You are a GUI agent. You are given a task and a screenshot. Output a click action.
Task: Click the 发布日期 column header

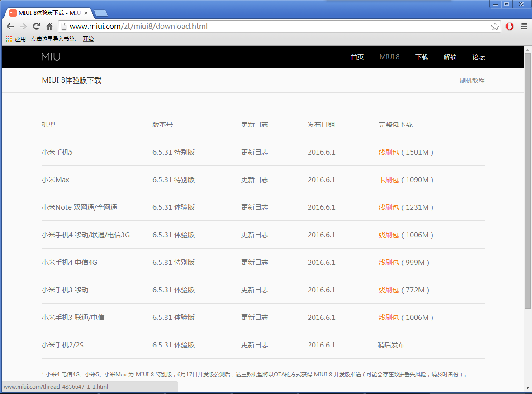click(x=321, y=125)
